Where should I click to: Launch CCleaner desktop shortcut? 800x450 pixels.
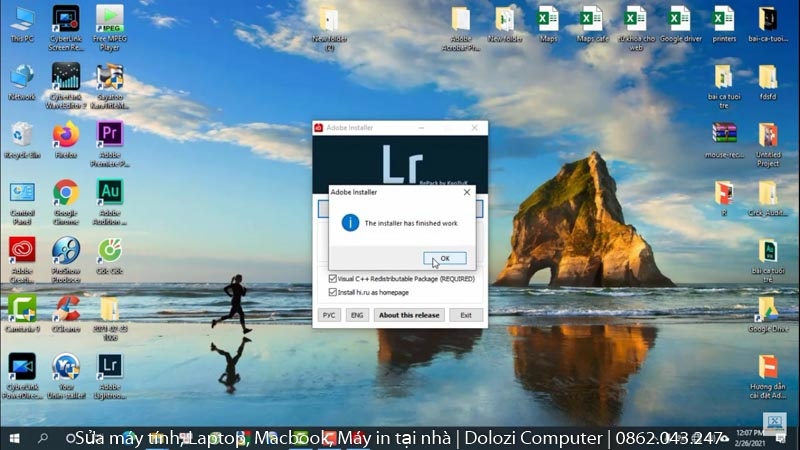pos(66,314)
